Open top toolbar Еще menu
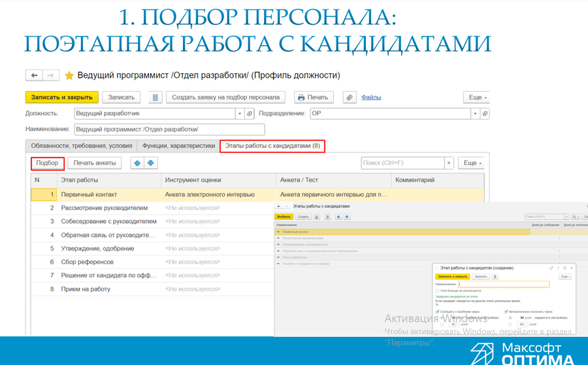The width and height of the screenshot is (588, 365). (477, 97)
